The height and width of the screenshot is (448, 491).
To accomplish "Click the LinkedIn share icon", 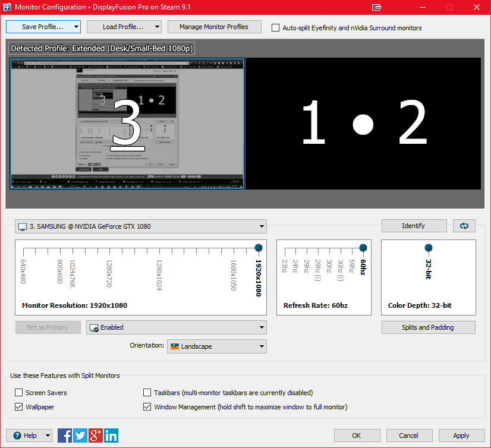I will point(111,436).
